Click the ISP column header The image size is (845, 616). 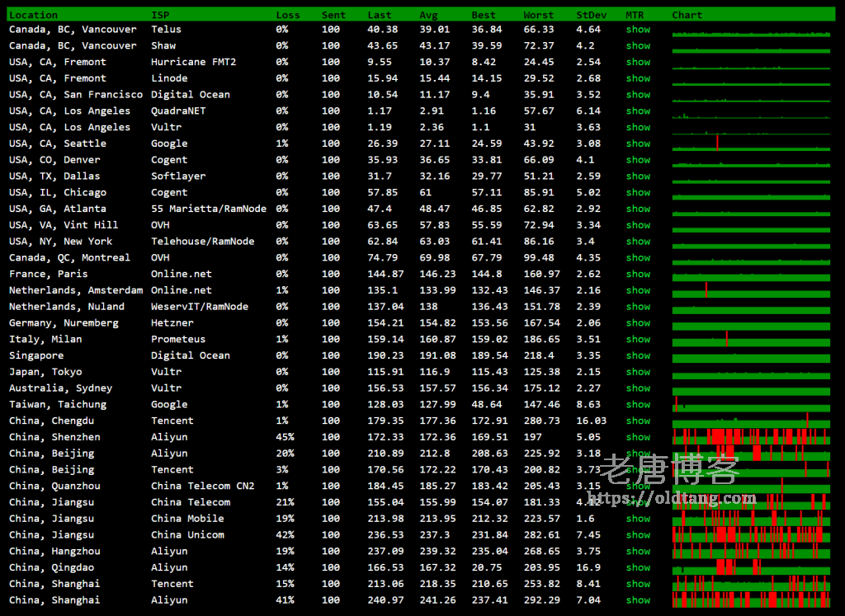[x=160, y=15]
